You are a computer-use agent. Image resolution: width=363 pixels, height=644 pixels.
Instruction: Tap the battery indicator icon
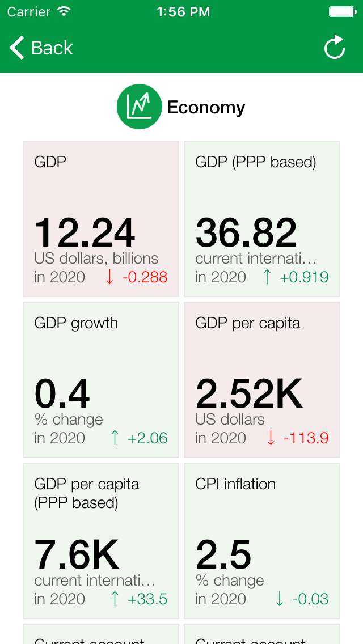pyautogui.click(x=343, y=12)
